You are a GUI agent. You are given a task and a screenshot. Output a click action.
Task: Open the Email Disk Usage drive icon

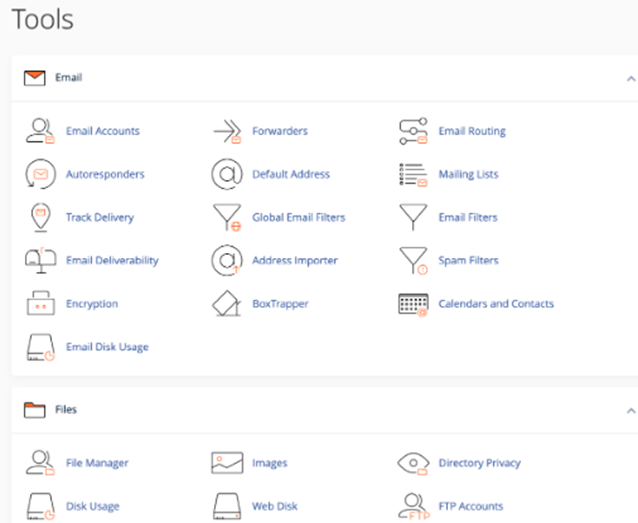pos(41,347)
